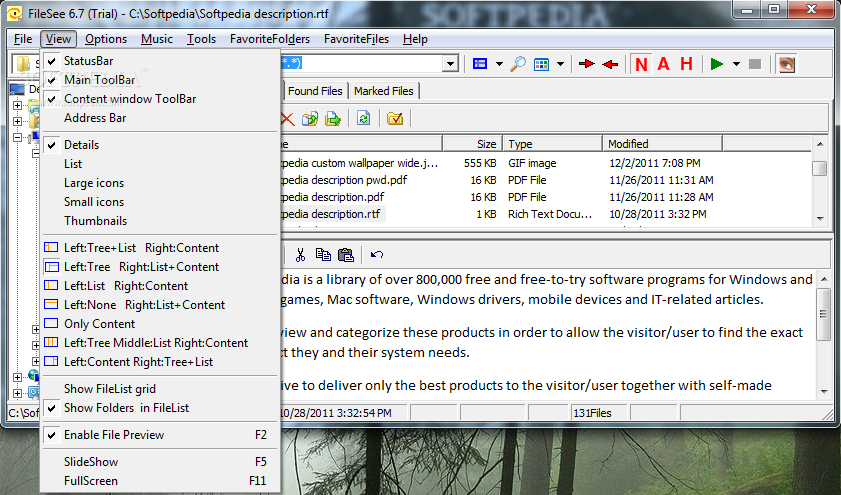Choose Left:List Right:Content layout
Image resolution: width=841 pixels, height=495 pixels.
pos(160,286)
